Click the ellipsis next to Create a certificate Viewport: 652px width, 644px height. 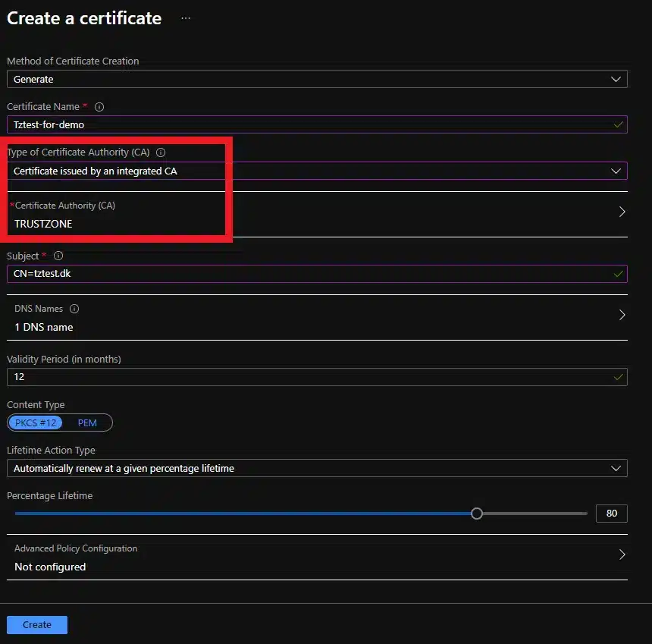[x=186, y=18]
